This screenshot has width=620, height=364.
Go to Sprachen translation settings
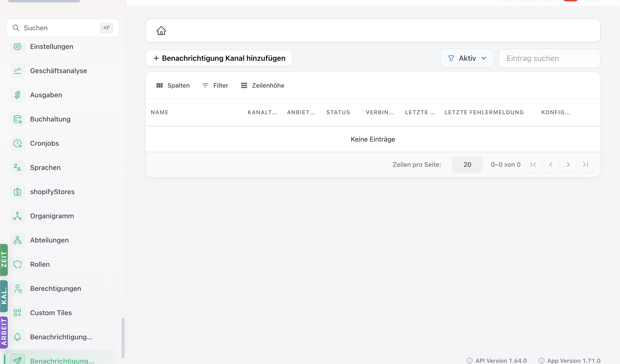tap(45, 167)
